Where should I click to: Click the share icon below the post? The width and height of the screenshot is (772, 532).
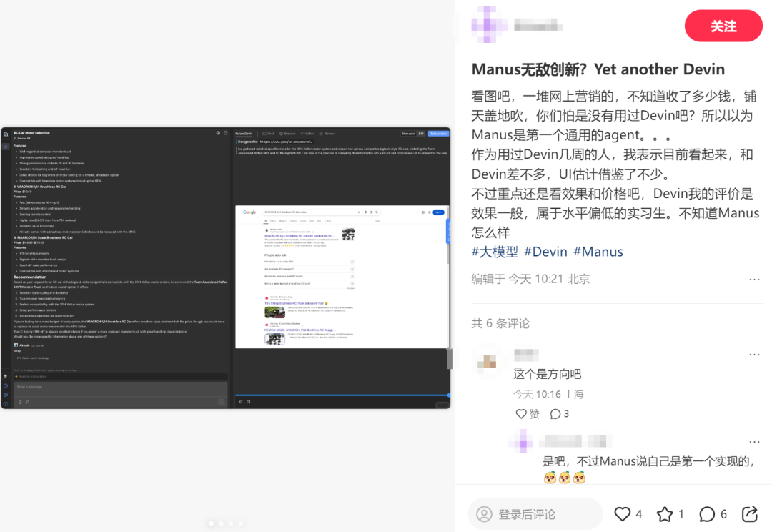click(x=749, y=513)
